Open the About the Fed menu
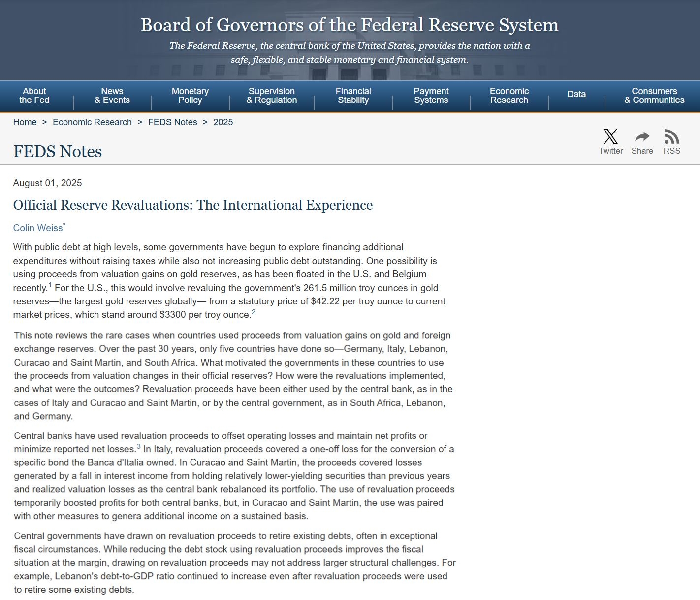The image size is (700, 600). click(34, 96)
